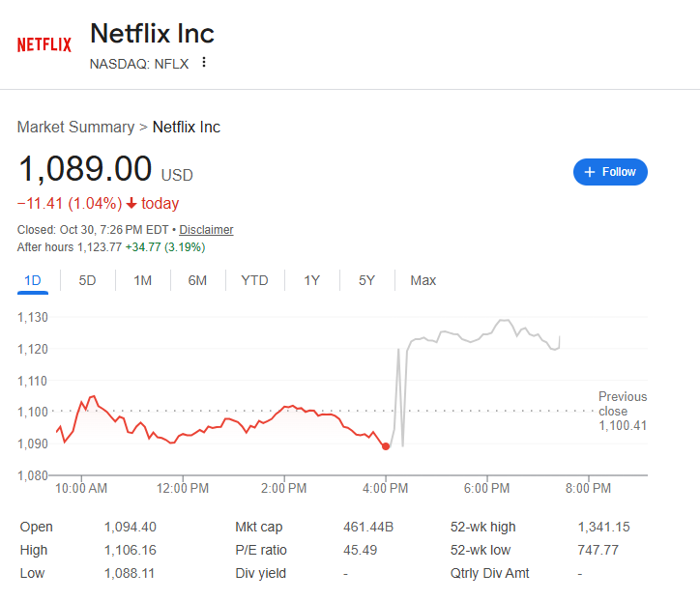Click the red closing price dot on chart
The width and height of the screenshot is (700, 601).
(386, 446)
